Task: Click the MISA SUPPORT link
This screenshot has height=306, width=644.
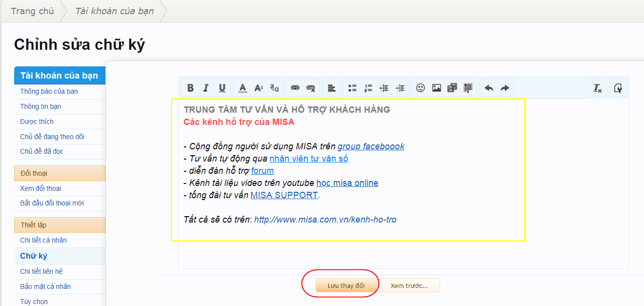Action: 284,195
